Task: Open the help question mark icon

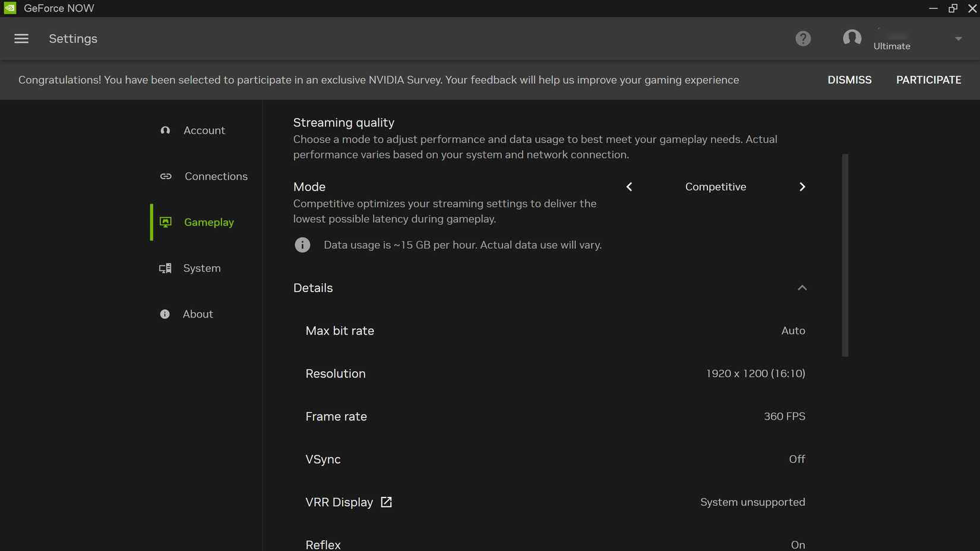Action: pos(803,39)
